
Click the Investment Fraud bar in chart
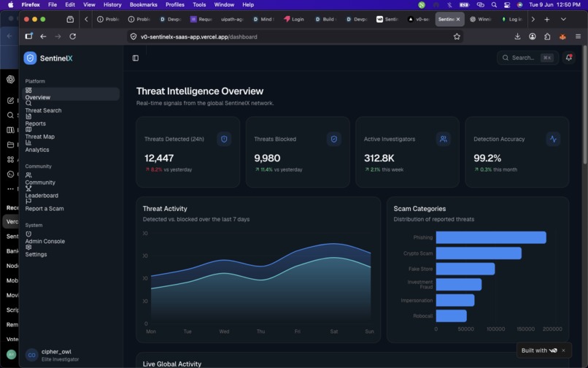(x=459, y=285)
